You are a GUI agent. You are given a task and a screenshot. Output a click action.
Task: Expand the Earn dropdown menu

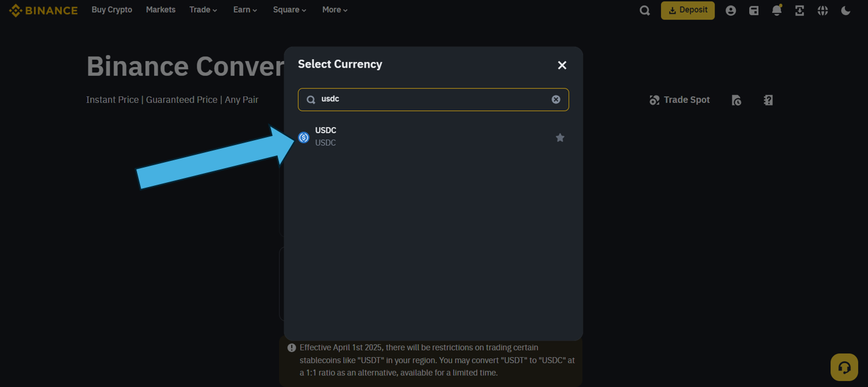tap(245, 10)
